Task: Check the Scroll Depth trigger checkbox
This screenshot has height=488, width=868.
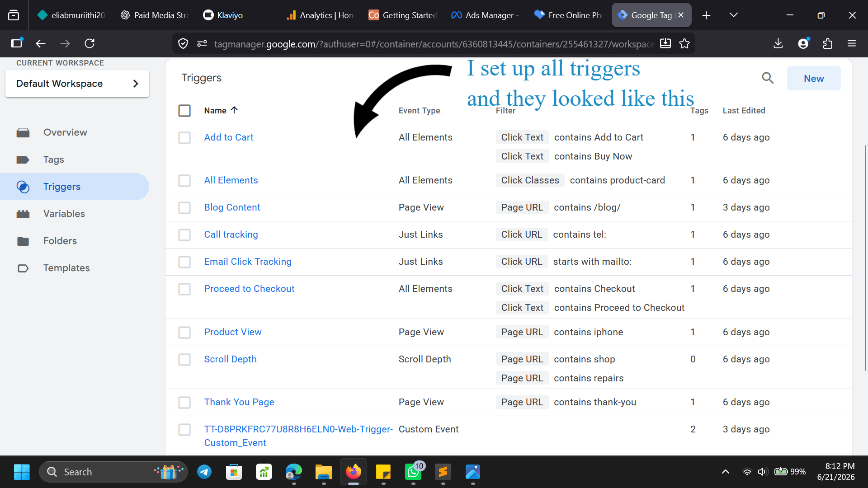Action: 184,360
